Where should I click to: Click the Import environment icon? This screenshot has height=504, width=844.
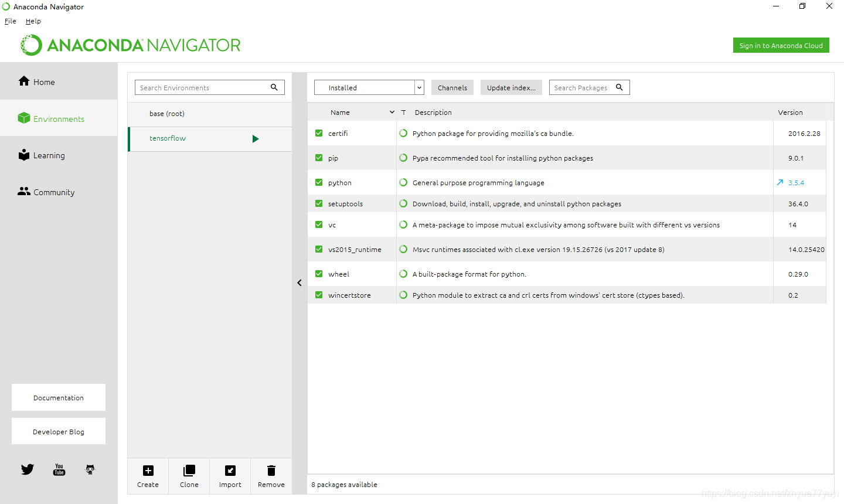230,471
